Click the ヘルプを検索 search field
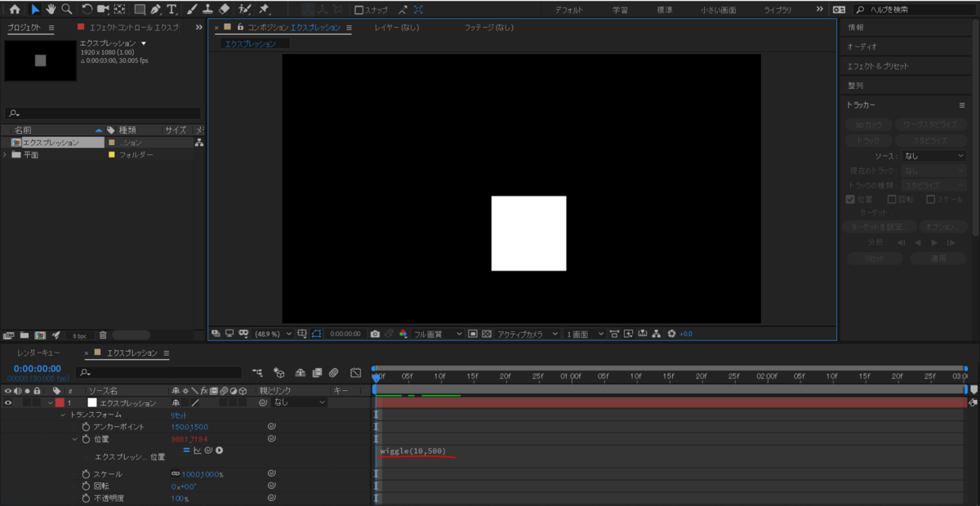The width and height of the screenshot is (980, 506). (913, 10)
